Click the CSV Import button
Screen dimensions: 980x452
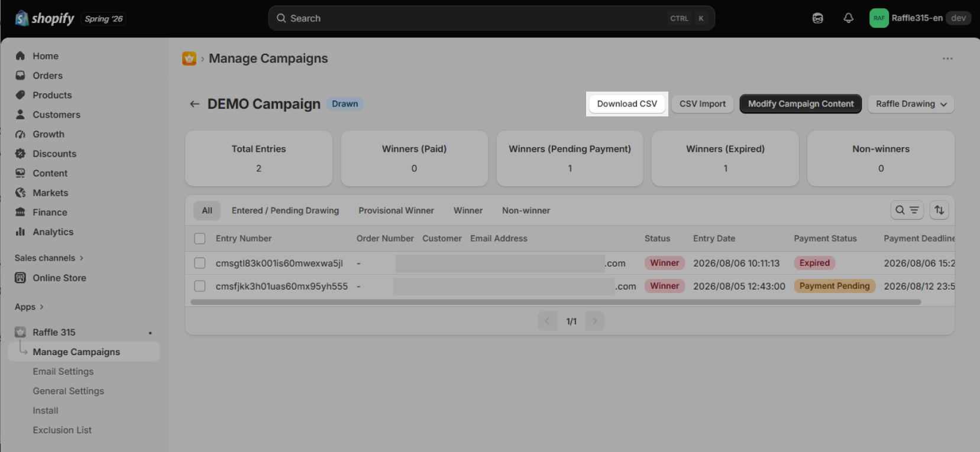tap(703, 104)
